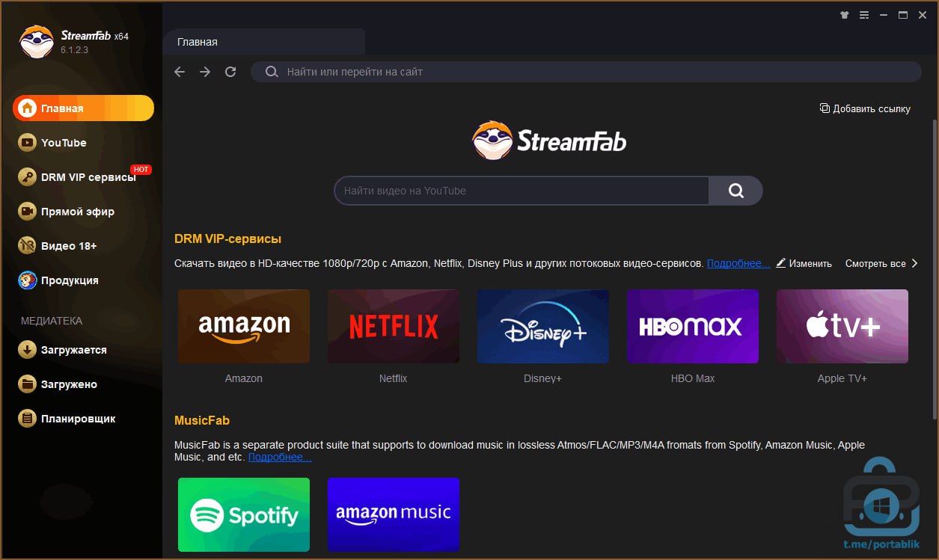Click the mascot icon beside Продукция
The height and width of the screenshot is (560, 939).
(x=28, y=280)
